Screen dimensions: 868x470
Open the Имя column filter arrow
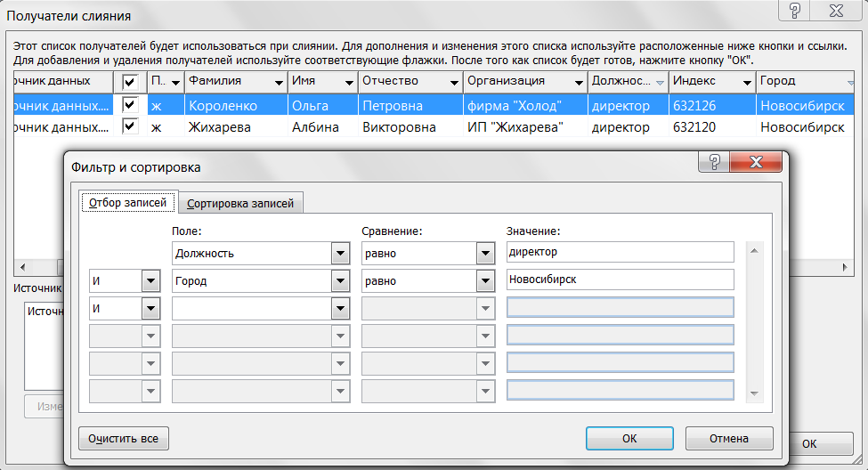click(349, 83)
